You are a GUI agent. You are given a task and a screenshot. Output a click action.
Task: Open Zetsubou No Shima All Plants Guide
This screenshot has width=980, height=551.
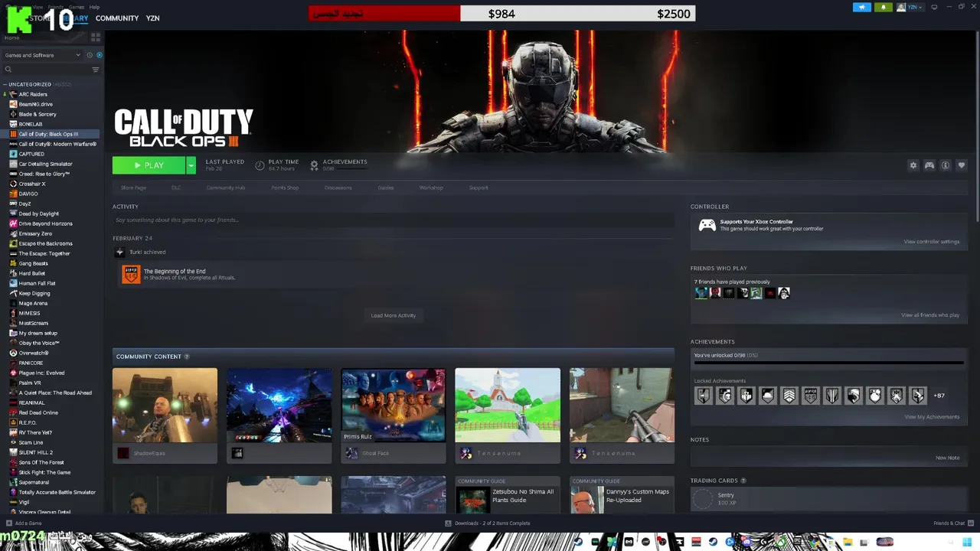point(508,496)
